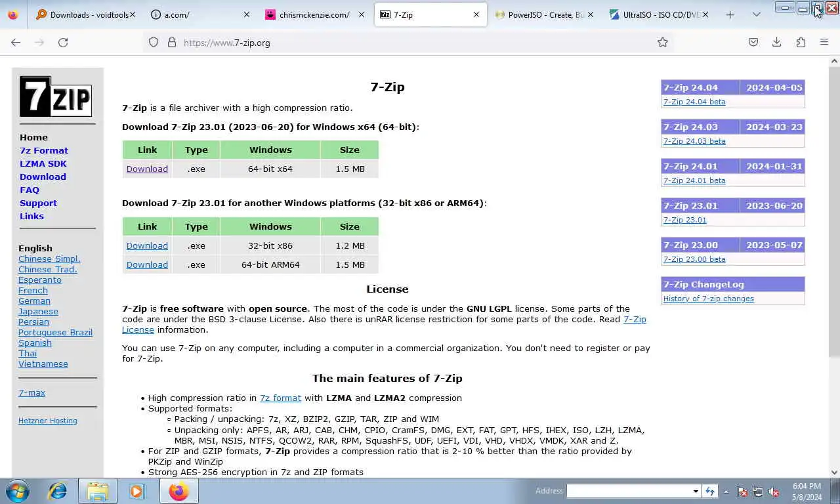
Task: List all tabs with the chevron dropdown
Action: (x=757, y=14)
